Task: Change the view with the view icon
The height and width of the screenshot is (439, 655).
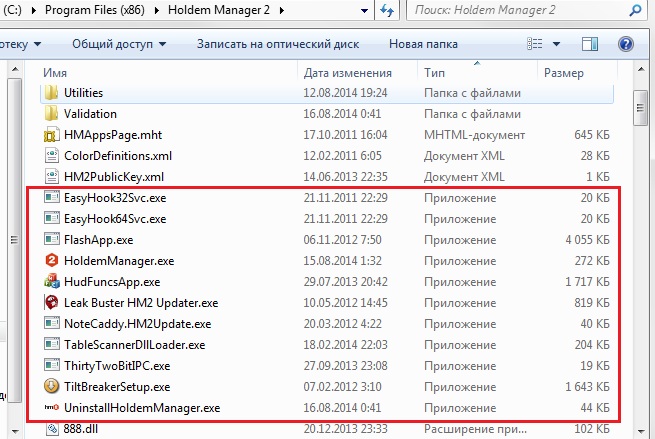Action: click(535, 43)
